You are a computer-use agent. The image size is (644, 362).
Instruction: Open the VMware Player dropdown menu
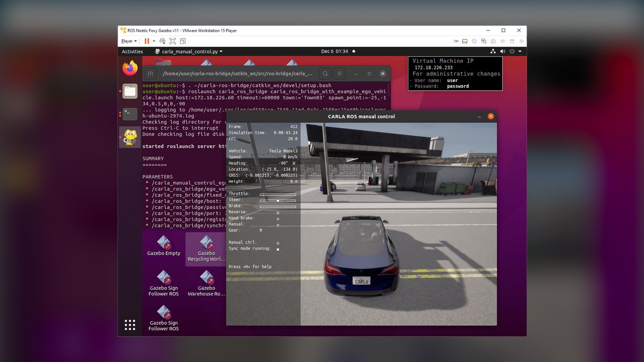click(x=129, y=41)
